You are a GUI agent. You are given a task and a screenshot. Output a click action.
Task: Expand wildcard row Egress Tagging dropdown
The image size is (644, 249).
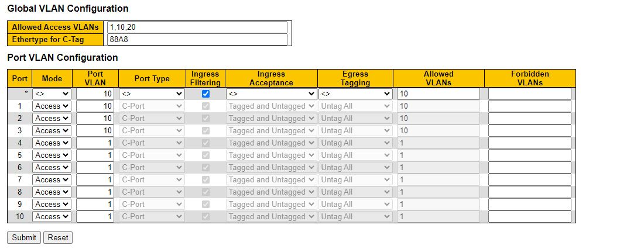(355, 94)
